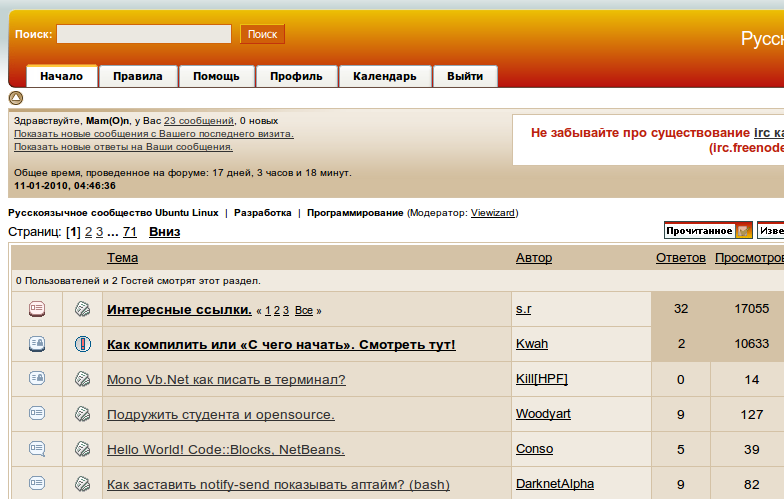The image size is (784, 499).
Task: Click Все link for Интересные ссылки topic
Action: point(304,310)
